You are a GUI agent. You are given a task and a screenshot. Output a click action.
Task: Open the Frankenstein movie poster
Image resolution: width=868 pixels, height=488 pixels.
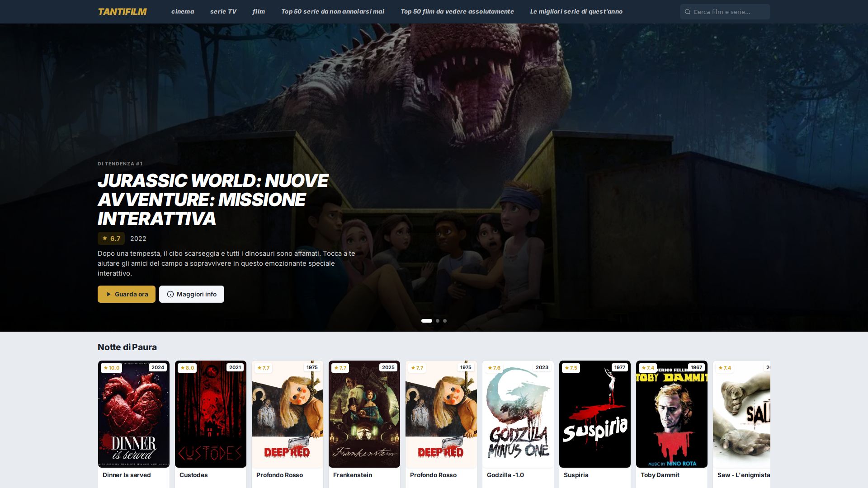coord(364,414)
